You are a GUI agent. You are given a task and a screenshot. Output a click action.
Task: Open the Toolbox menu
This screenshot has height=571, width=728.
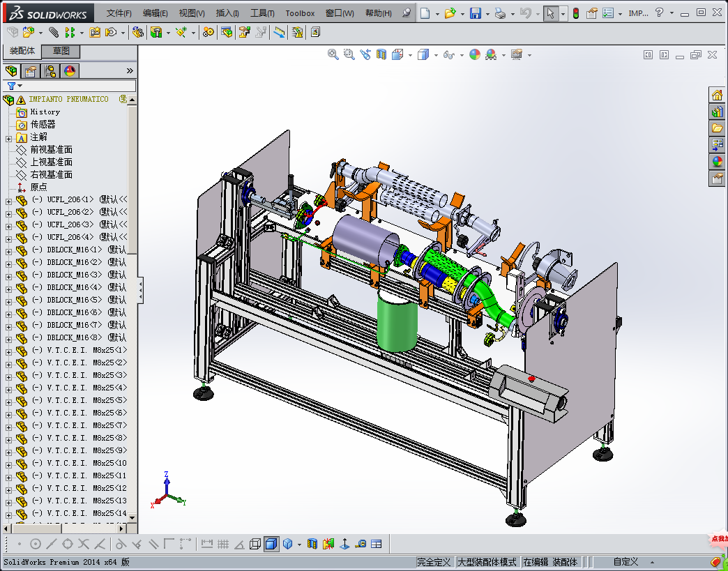pyautogui.click(x=300, y=13)
